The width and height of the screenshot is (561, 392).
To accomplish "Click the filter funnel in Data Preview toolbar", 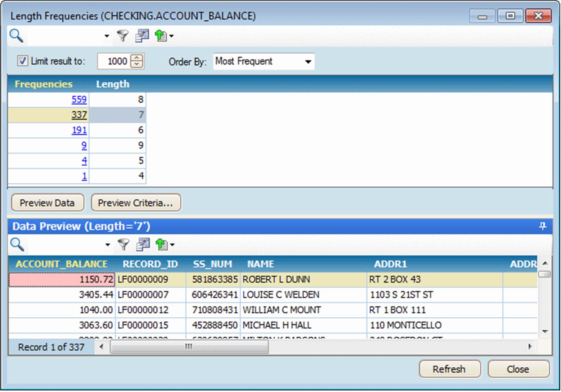I will [x=124, y=245].
